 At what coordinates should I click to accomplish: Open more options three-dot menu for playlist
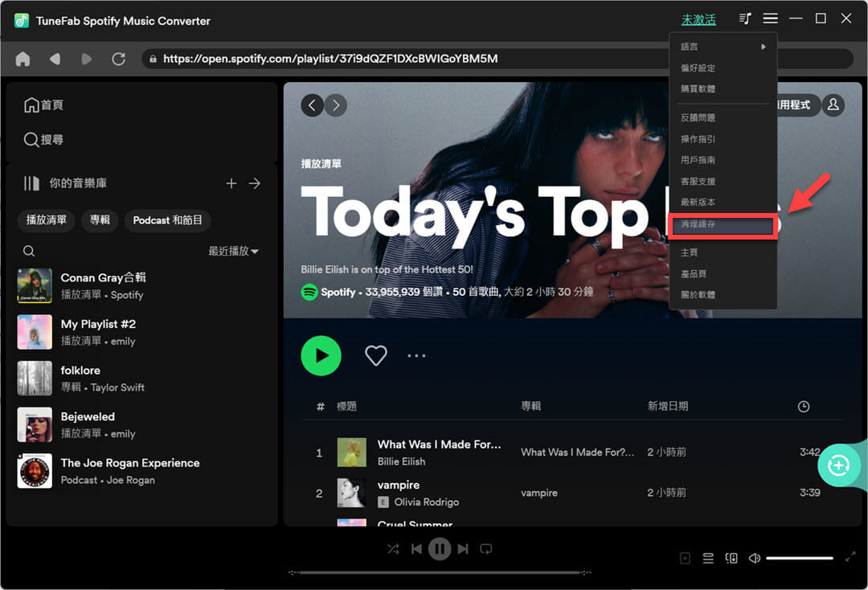pos(416,356)
